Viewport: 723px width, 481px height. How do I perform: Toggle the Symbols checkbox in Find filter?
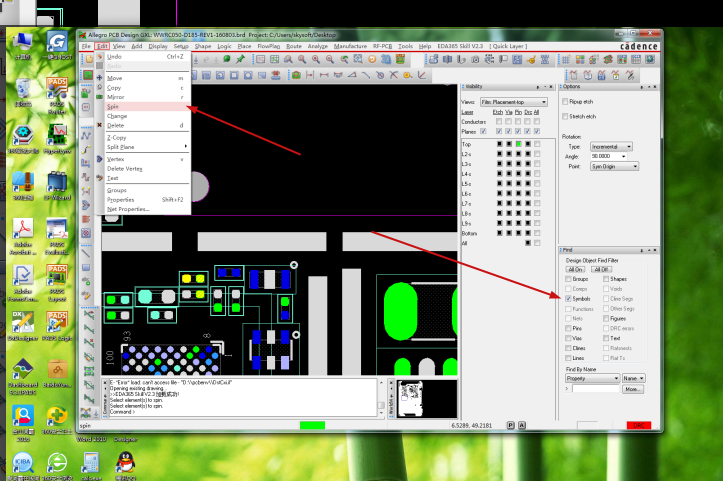568,299
